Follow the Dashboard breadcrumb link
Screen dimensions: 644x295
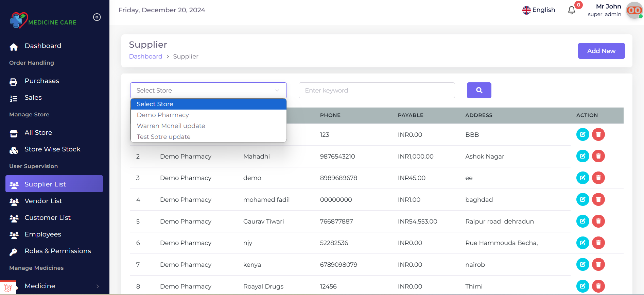(x=145, y=56)
